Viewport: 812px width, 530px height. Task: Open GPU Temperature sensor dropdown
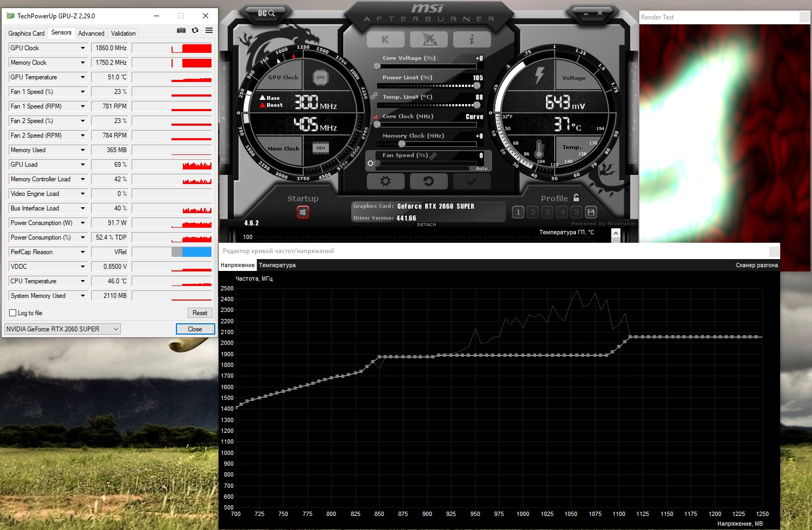click(83, 77)
